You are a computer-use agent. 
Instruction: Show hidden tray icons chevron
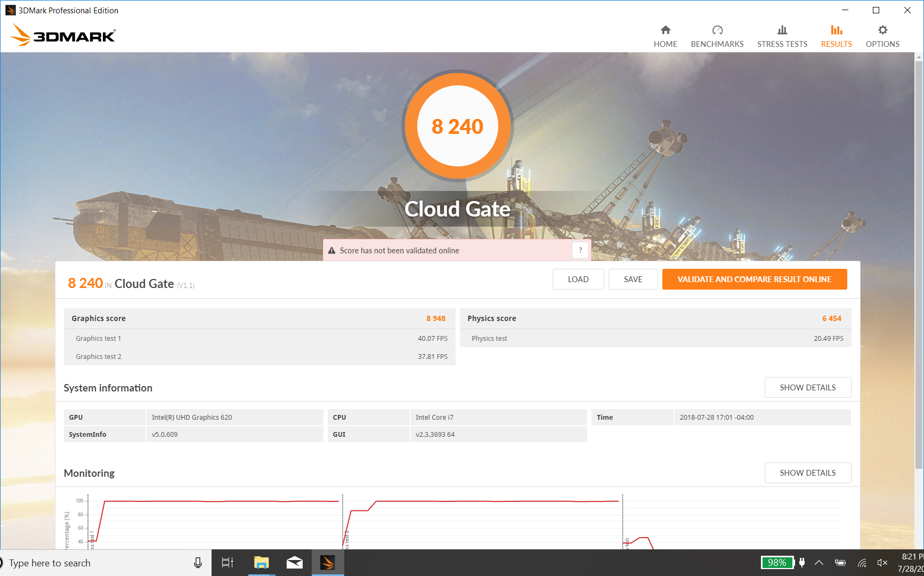click(x=819, y=563)
